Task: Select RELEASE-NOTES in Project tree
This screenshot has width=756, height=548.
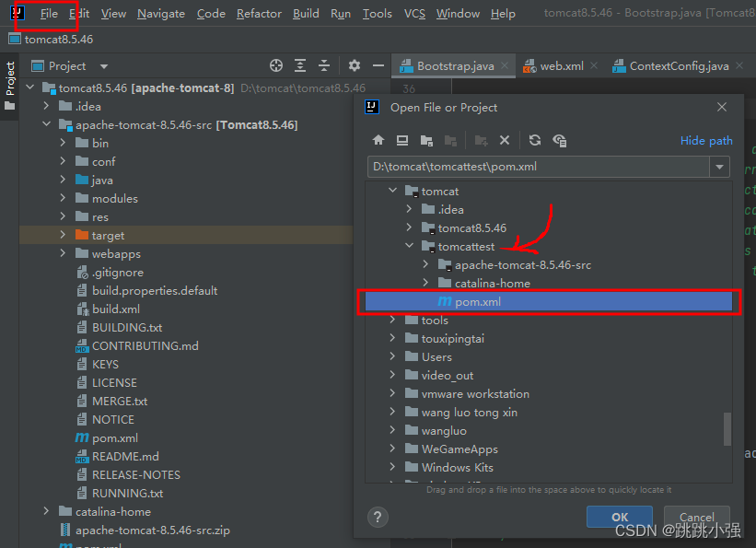Action: click(136, 474)
